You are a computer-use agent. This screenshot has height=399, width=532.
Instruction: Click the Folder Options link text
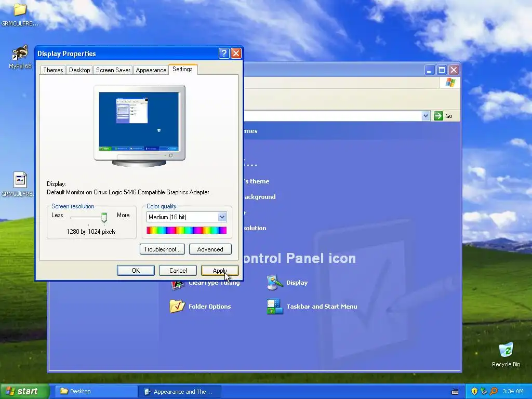(x=210, y=307)
